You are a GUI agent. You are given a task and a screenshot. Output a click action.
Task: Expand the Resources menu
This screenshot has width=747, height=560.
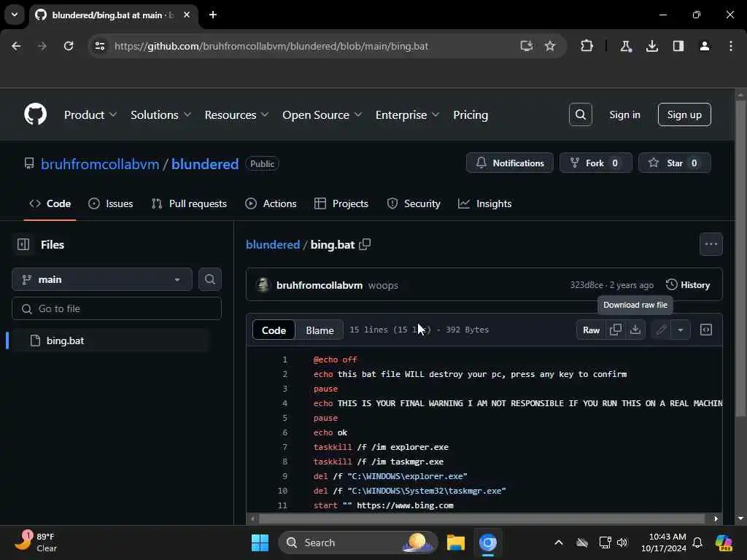pos(236,114)
